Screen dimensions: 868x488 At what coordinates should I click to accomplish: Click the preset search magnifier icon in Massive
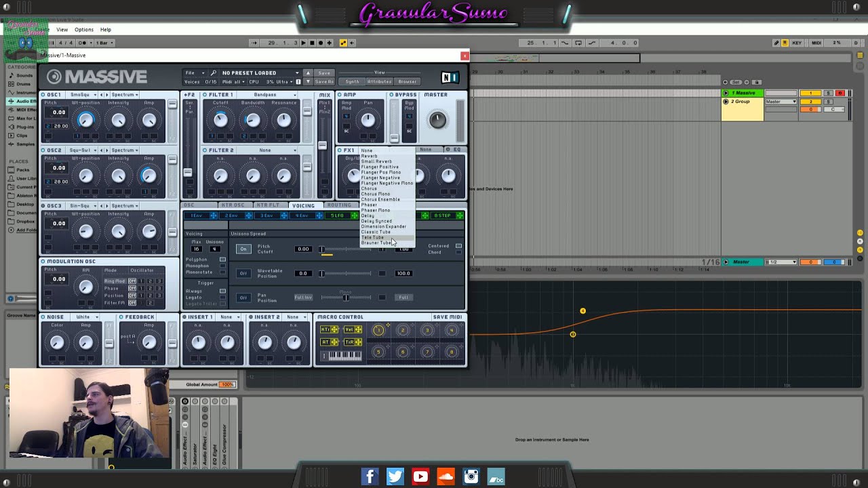(214, 73)
